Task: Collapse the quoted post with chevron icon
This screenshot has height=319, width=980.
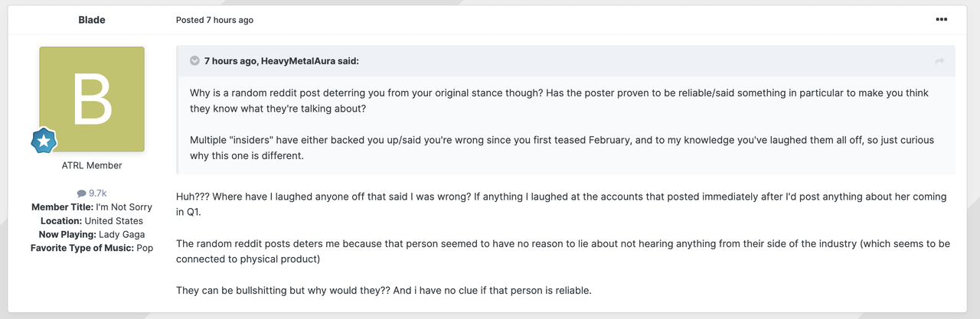Action: tap(194, 61)
